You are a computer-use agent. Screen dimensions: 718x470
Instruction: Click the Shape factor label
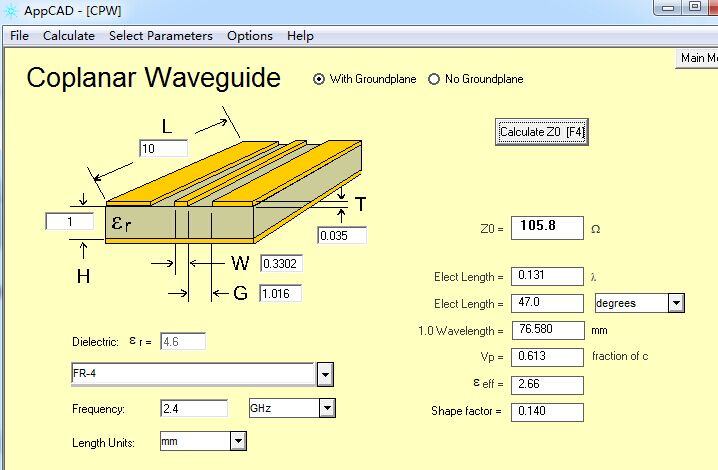[466, 411]
